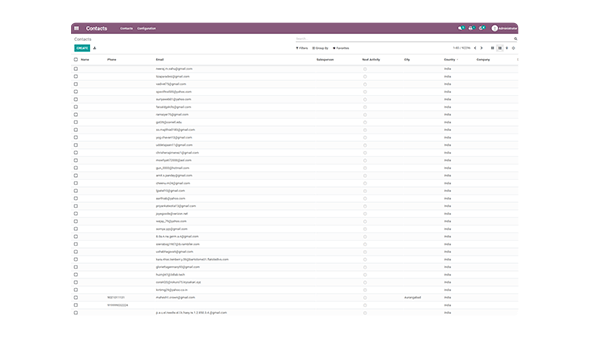Open the Administrator user menu
590x360 pixels.
[504, 28]
